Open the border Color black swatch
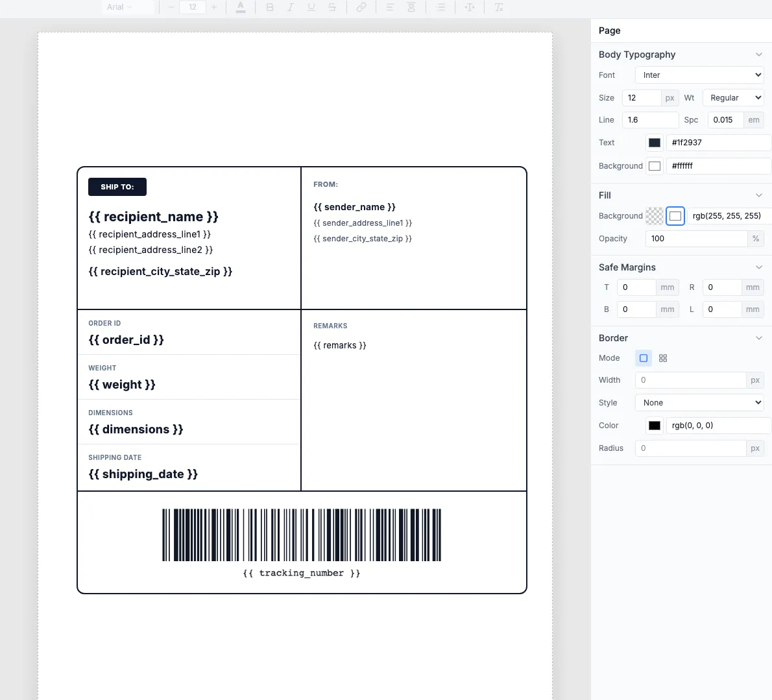 click(655, 426)
